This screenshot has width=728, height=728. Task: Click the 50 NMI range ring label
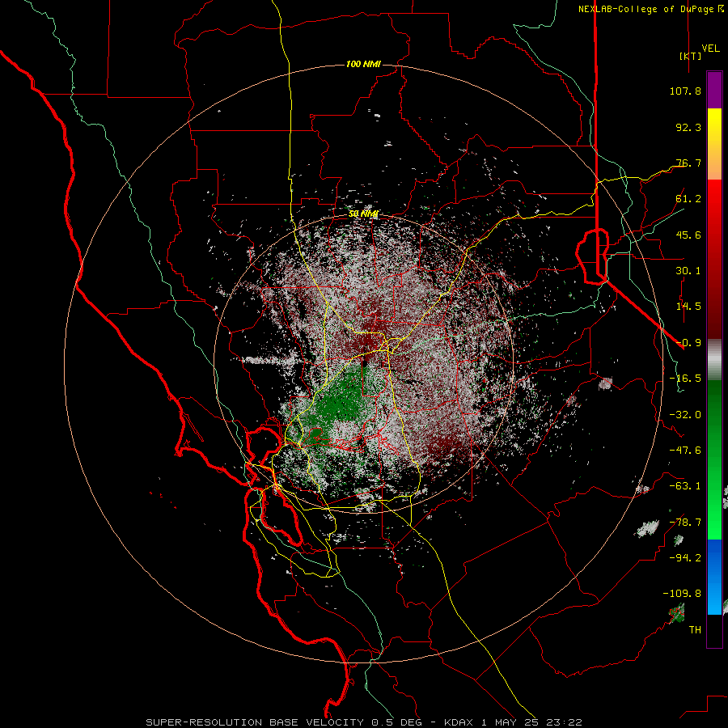coord(363,214)
